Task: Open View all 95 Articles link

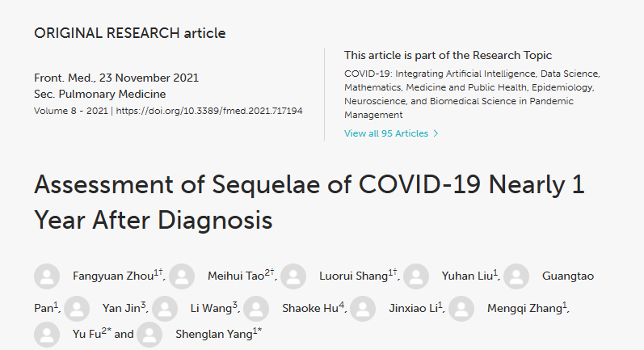Action: pos(385,133)
